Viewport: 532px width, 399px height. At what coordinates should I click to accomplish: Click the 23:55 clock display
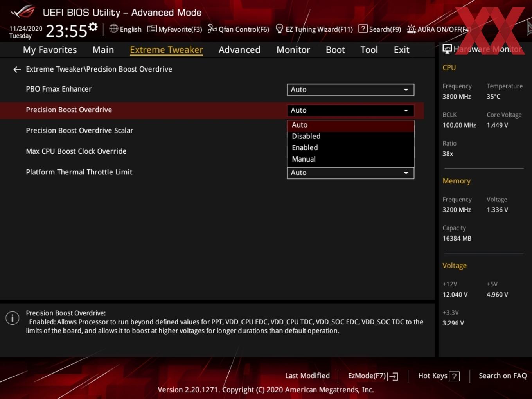[x=66, y=31]
